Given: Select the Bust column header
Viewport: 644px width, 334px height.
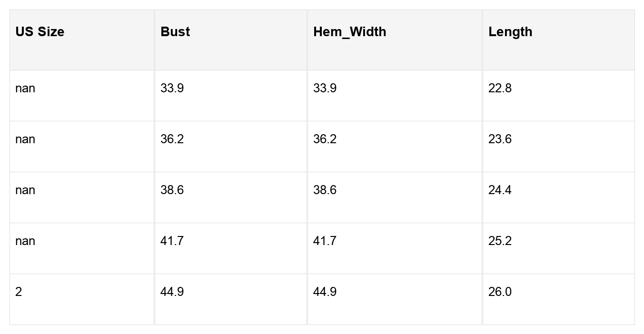Looking at the screenshot, I should (231, 40).
